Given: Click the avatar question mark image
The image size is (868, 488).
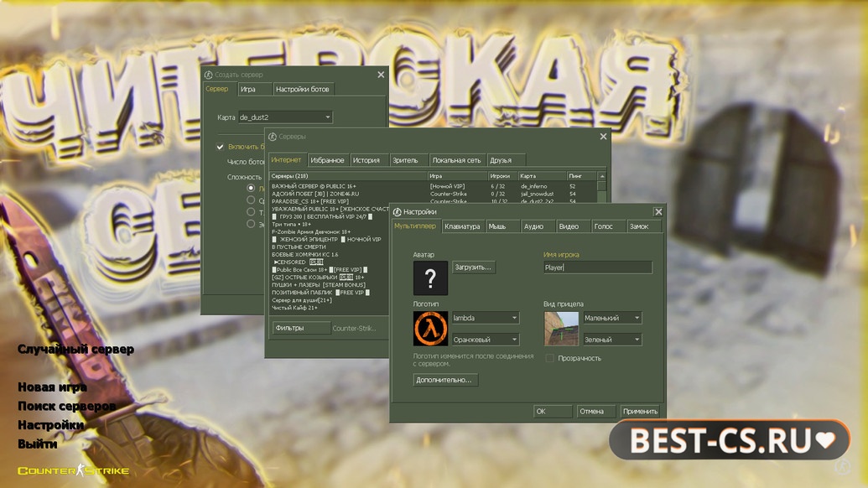Looking at the screenshot, I should click(x=430, y=278).
